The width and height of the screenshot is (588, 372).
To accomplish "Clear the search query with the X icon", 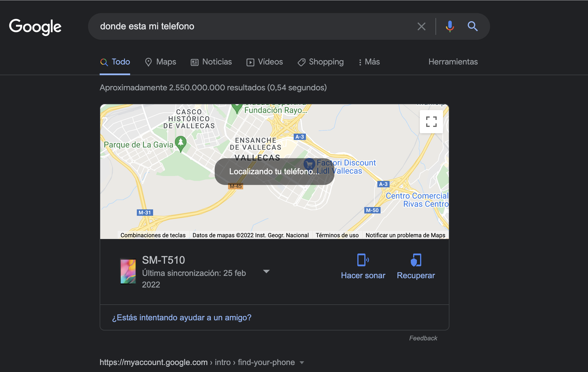I will [x=421, y=26].
